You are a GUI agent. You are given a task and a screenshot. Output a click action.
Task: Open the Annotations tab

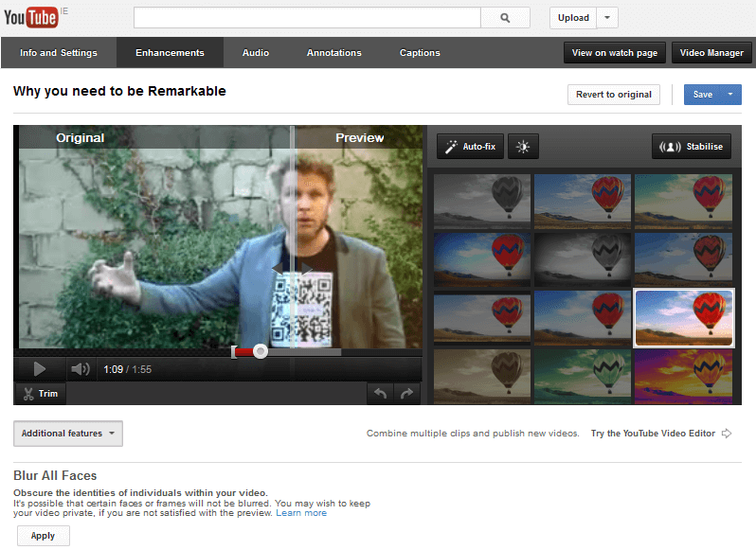tap(333, 53)
